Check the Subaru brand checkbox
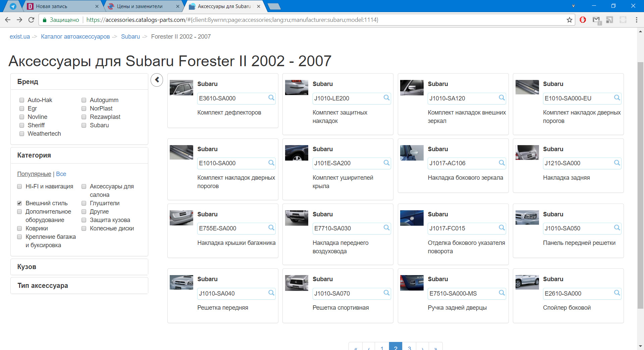644x350 pixels. (84, 125)
